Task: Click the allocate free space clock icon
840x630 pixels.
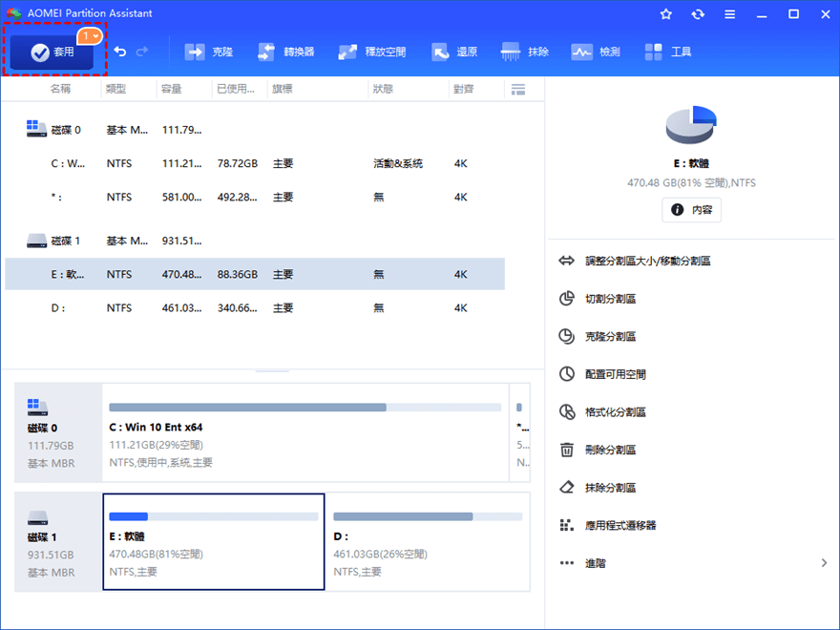Action: point(566,374)
